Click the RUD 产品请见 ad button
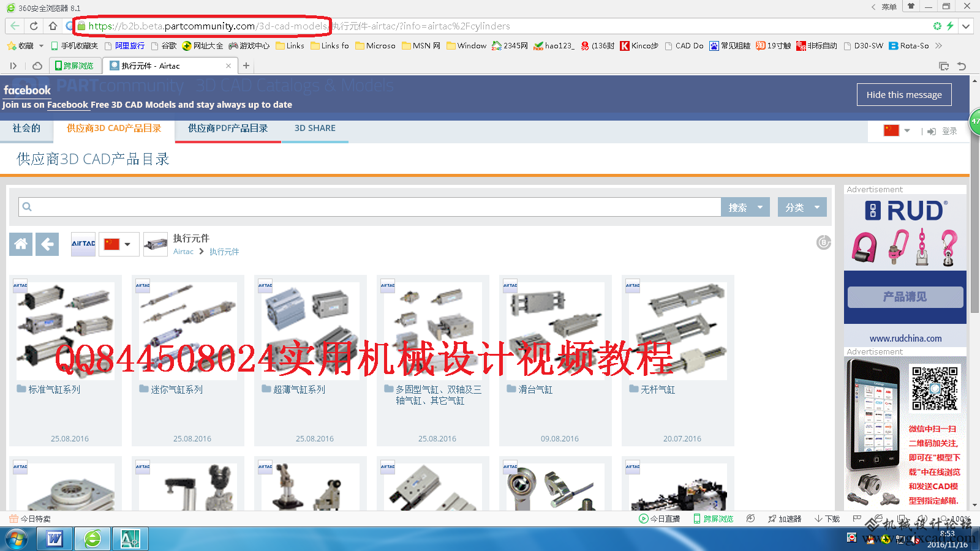The height and width of the screenshot is (551, 980). tap(905, 297)
